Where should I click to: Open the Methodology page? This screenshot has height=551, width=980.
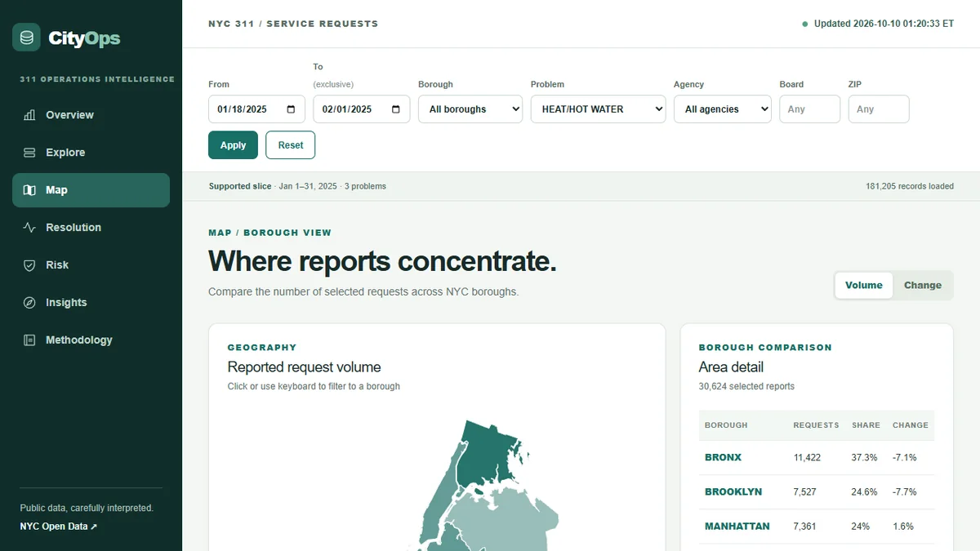coord(91,340)
